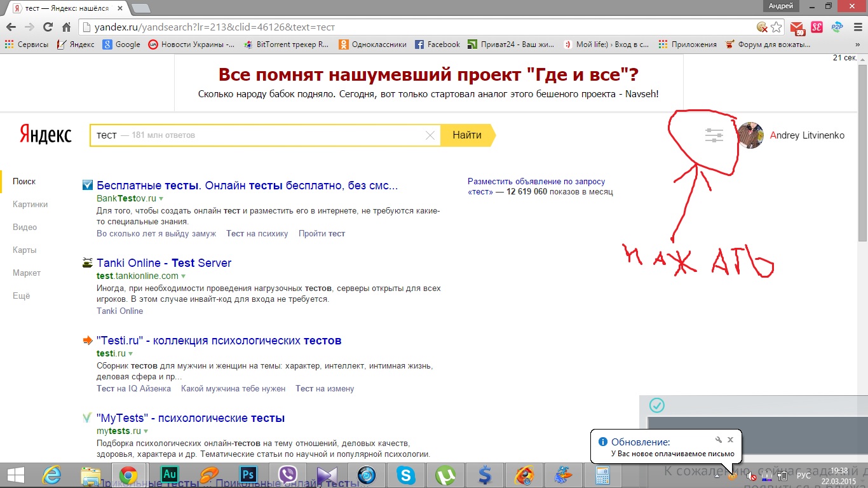Open the Andrey Litvinenko account name
The height and width of the screenshot is (488, 868).
click(807, 135)
